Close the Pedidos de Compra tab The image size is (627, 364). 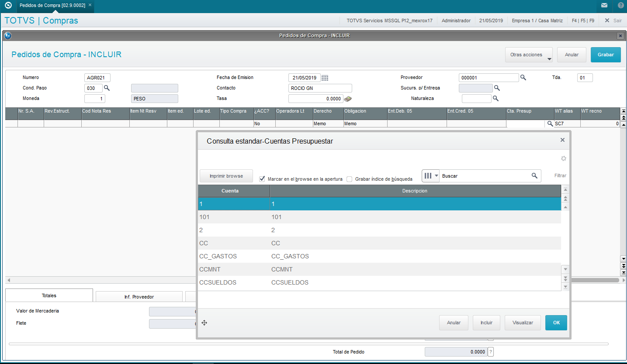(90, 5)
